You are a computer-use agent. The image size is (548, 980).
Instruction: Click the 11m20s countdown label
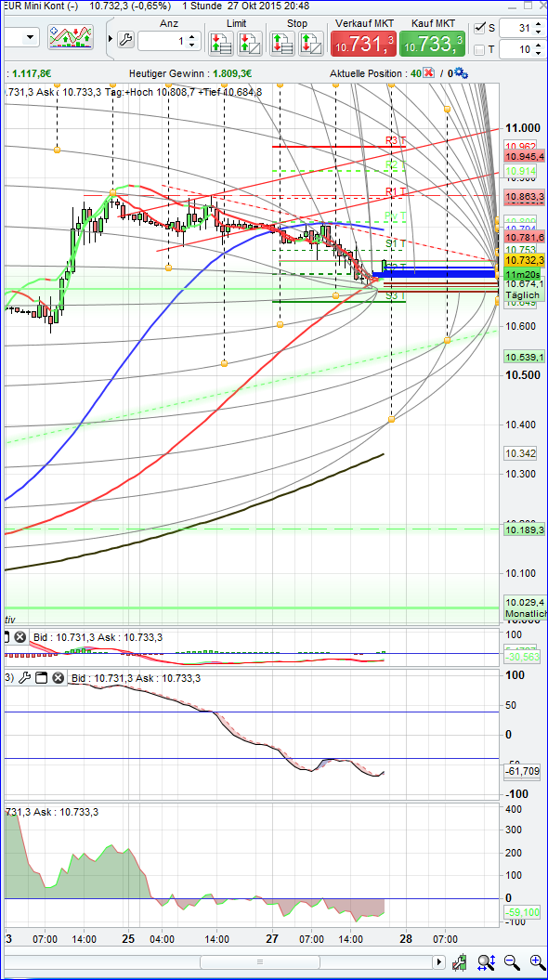[x=522, y=273]
